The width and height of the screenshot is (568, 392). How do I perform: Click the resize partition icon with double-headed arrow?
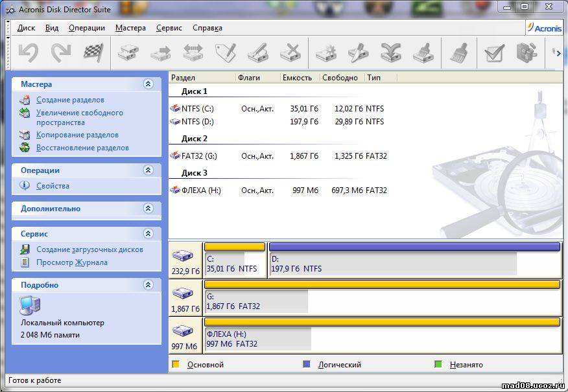pos(193,53)
